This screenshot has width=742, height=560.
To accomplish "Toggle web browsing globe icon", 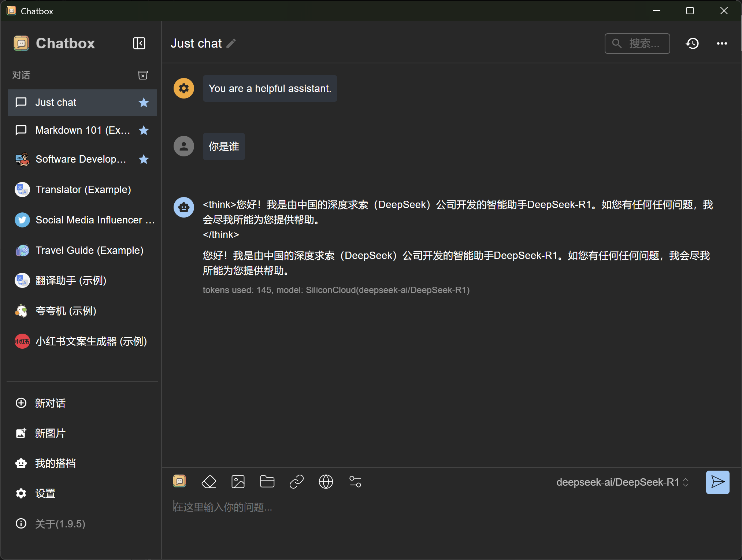I will point(326,482).
